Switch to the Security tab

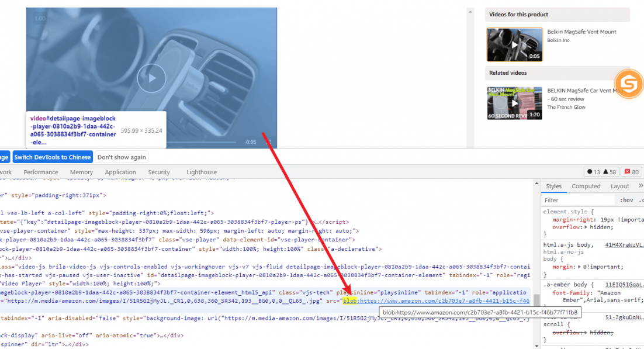(159, 172)
